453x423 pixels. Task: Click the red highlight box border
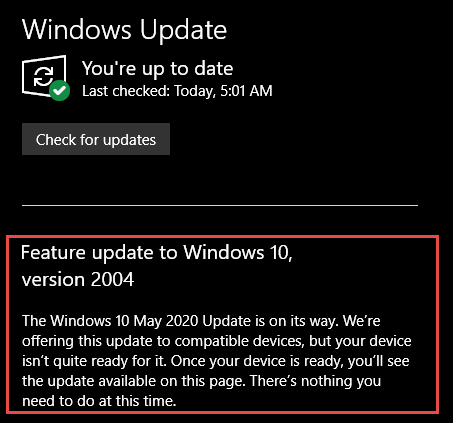[222, 237]
